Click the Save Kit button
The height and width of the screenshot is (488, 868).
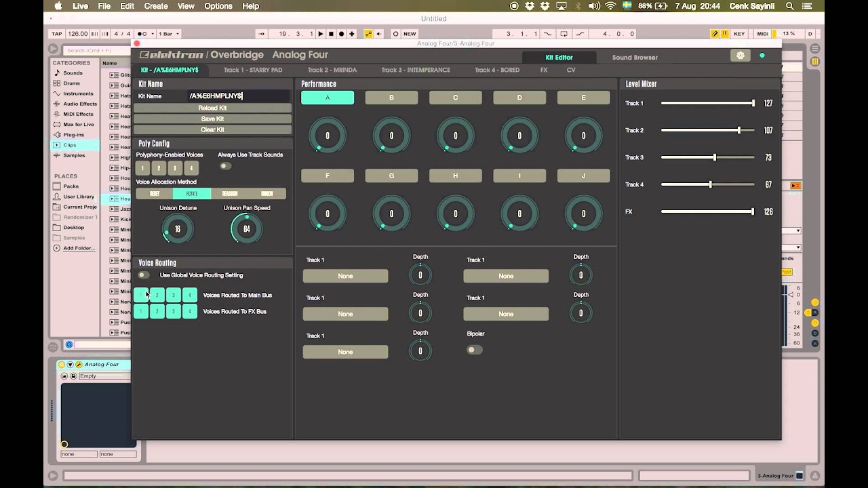(x=212, y=119)
